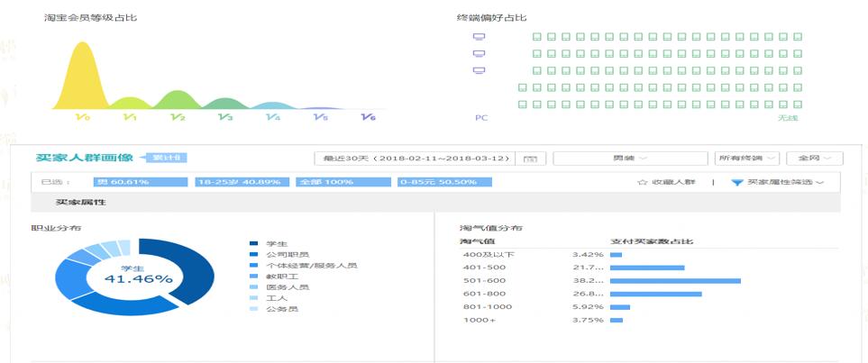868x363 pixels.
Task: Click the 18-25岁 40.89% filter tag
Action: point(242,182)
